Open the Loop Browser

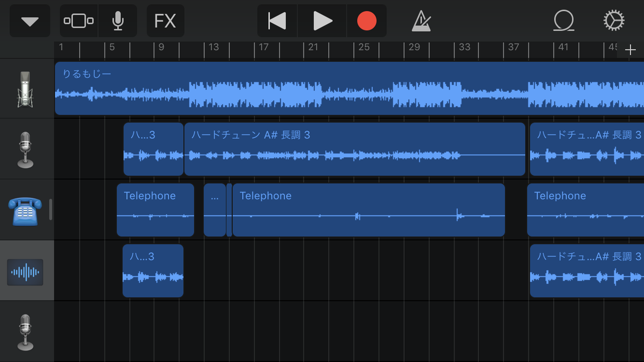click(x=564, y=21)
